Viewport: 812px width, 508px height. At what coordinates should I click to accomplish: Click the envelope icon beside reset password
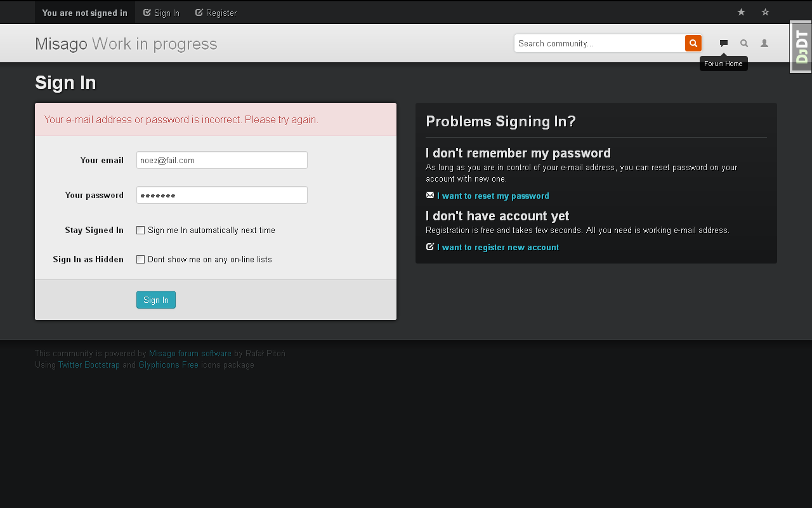tap(430, 196)
